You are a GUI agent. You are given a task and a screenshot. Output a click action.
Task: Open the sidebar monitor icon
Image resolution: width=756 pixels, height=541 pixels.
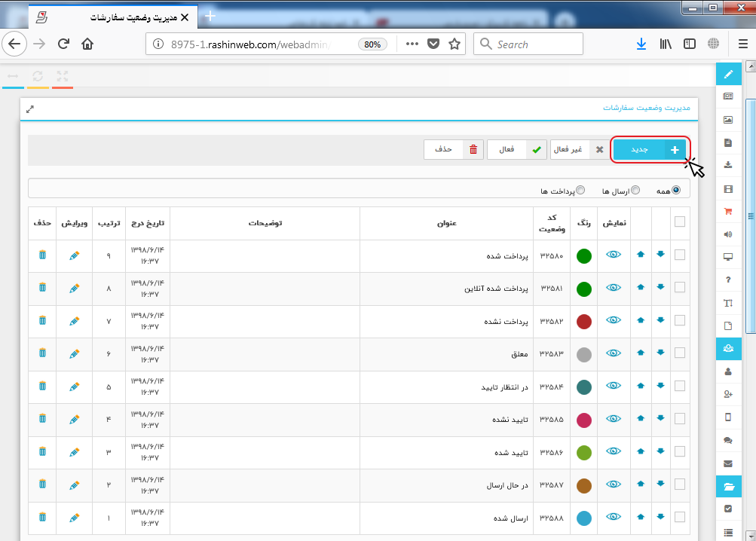[729, 257]
